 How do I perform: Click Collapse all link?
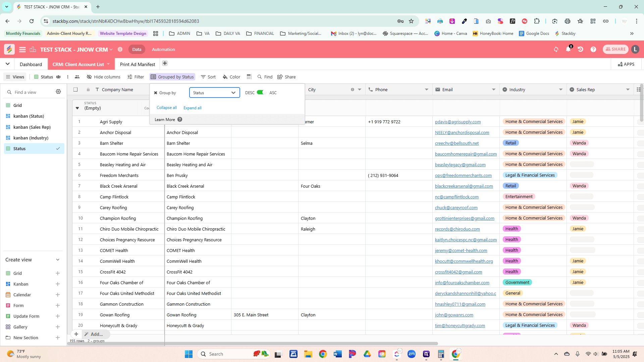click(x=167, y=108)
